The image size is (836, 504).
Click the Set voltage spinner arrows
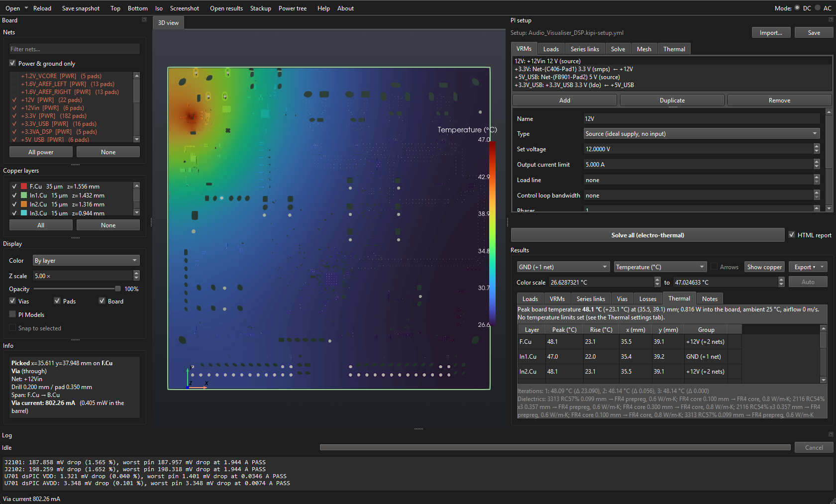(x=817, y=149)
